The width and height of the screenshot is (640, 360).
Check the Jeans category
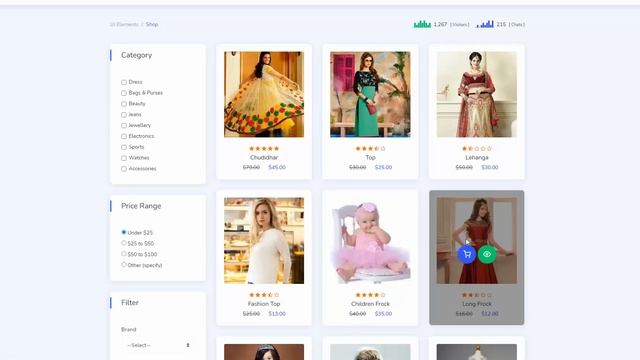pos(124,115)
